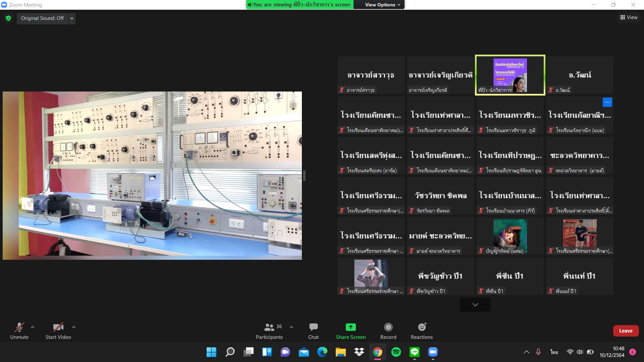This screenshot has width=644, height=362.
Task: Click the Share Screen icon
Action: click(x=351, y=327)
